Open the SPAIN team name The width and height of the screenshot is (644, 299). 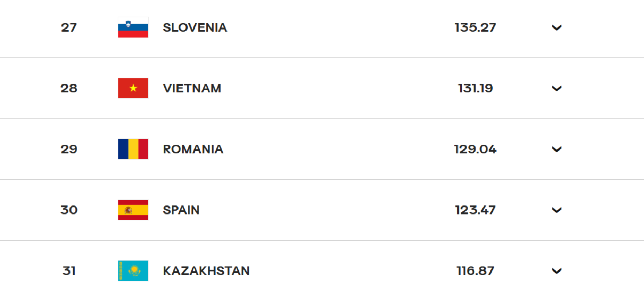point(181,210)
